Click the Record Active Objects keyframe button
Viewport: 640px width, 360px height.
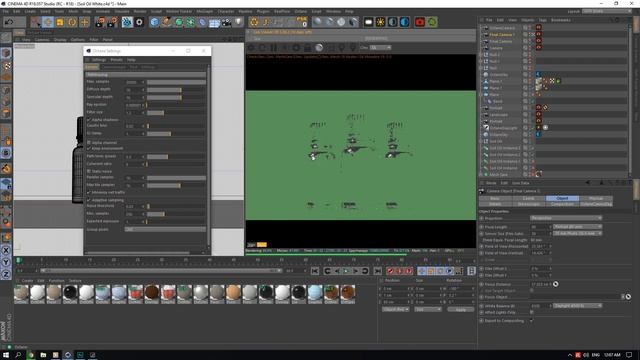coord(391,271)
